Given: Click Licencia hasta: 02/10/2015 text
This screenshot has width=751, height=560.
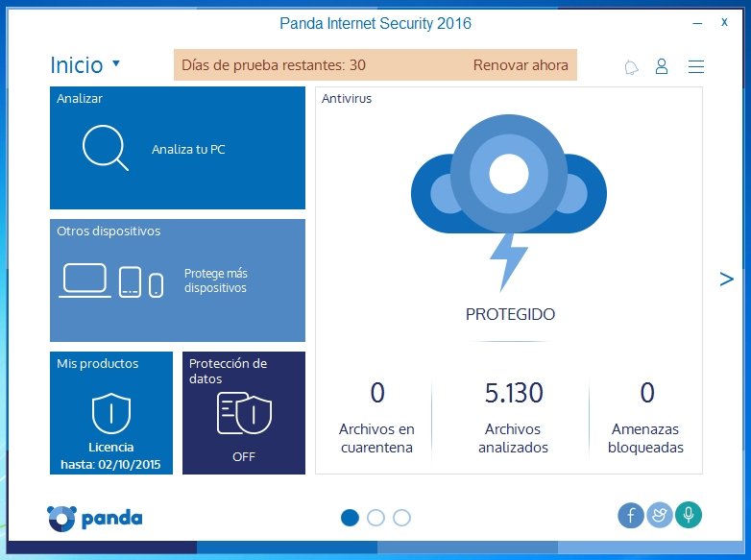Looking at the screenshot, I should point(110,455).
